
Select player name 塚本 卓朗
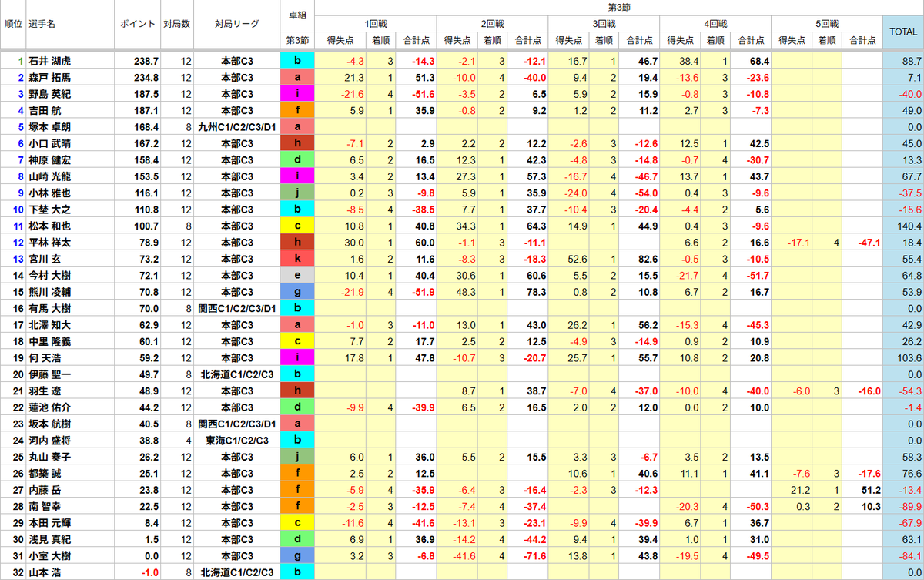click(49, 126)
